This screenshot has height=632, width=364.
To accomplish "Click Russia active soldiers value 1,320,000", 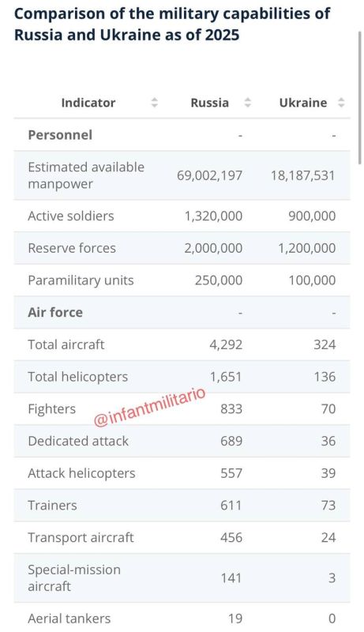I will (x=213, y=216).
